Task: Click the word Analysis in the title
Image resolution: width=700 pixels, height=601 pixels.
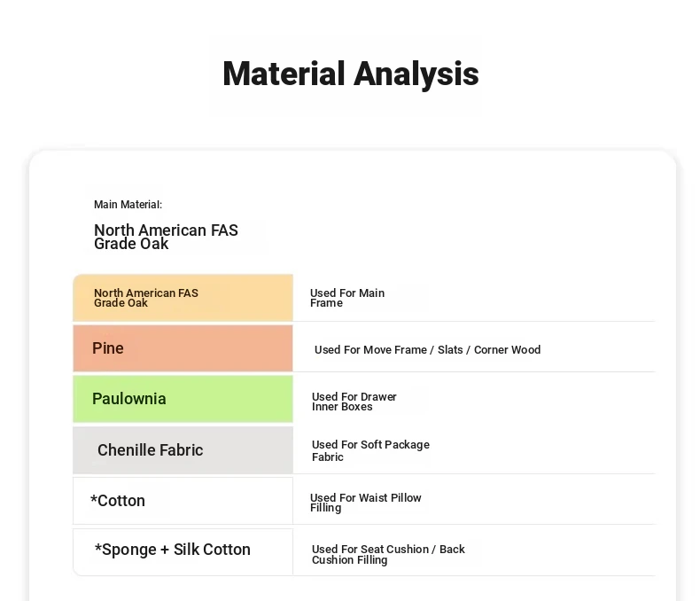Action: [x=416, y=75]
